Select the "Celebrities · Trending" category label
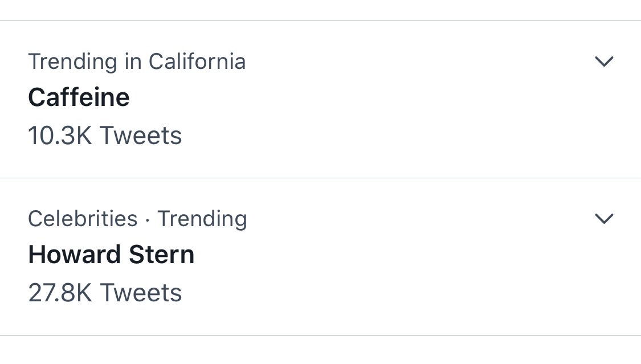Image resolution: width=641 pixels, height=364 pixels. (x=137, y=219)
